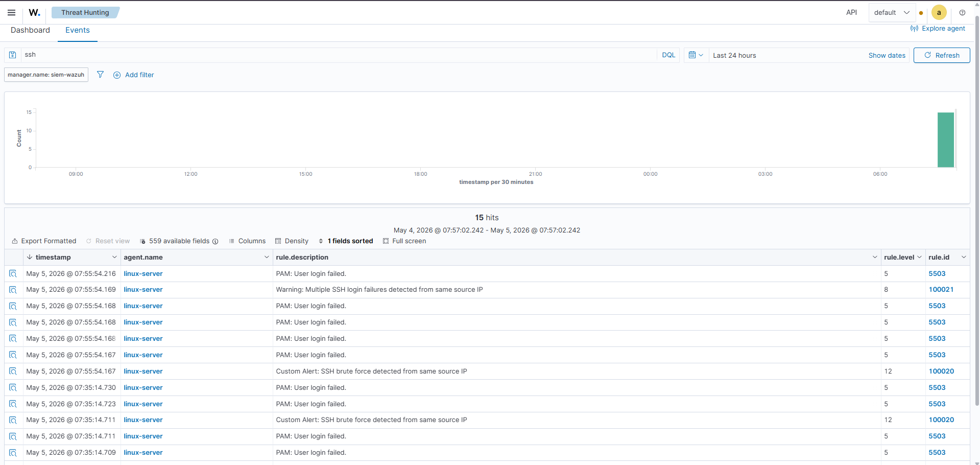Open the help icon in header

click(962, 13)
